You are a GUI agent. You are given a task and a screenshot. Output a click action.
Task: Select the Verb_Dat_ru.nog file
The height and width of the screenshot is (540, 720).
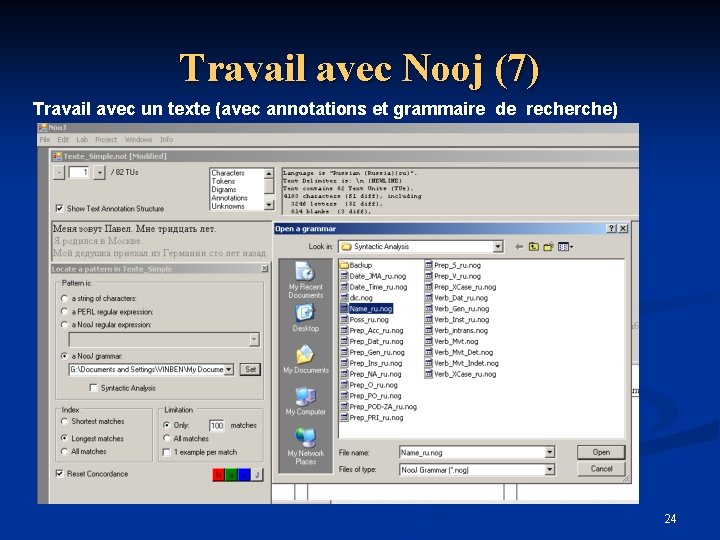pos(456,298)
